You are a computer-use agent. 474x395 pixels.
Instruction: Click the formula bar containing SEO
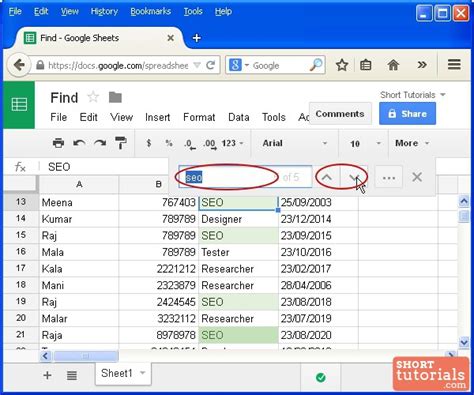point(103,167)
